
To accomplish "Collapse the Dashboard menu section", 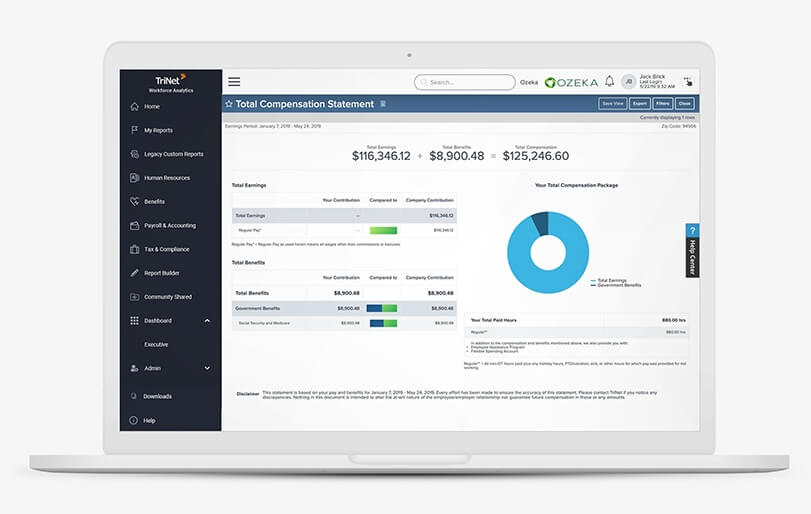I will (207, 321).
